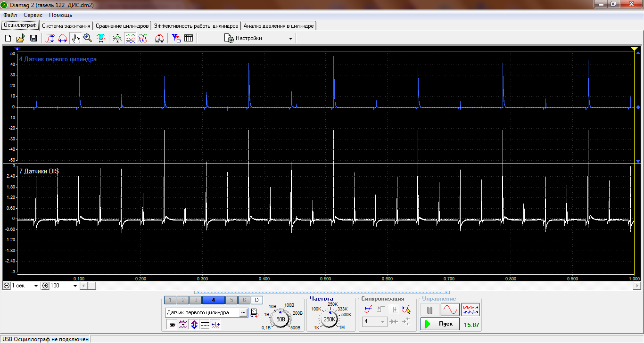
Task: Select the multi-waveform mode button
Action: (x=471, y=310)
